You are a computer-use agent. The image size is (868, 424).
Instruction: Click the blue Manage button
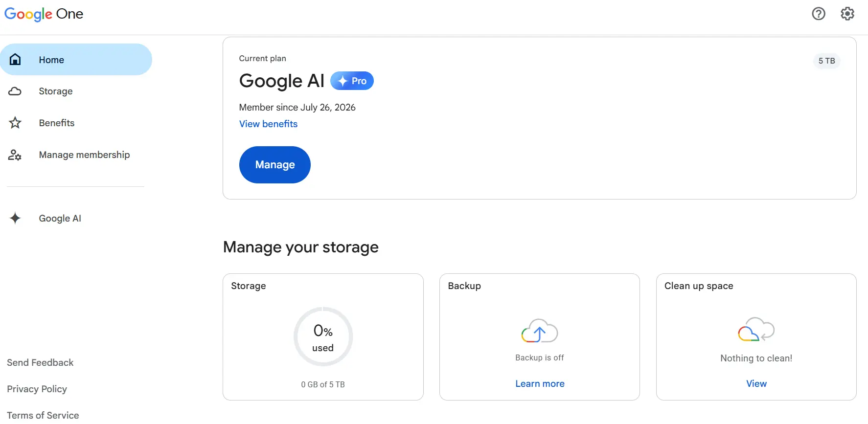tap(275, 165)
